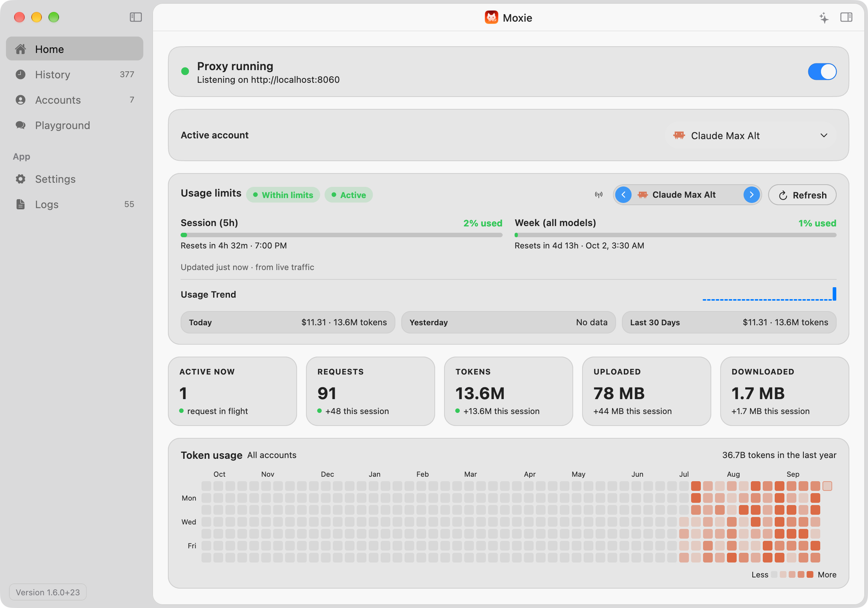Click the Aug month label on heatmap
Viewport: 868px width, 608px height.
[733, 474]
